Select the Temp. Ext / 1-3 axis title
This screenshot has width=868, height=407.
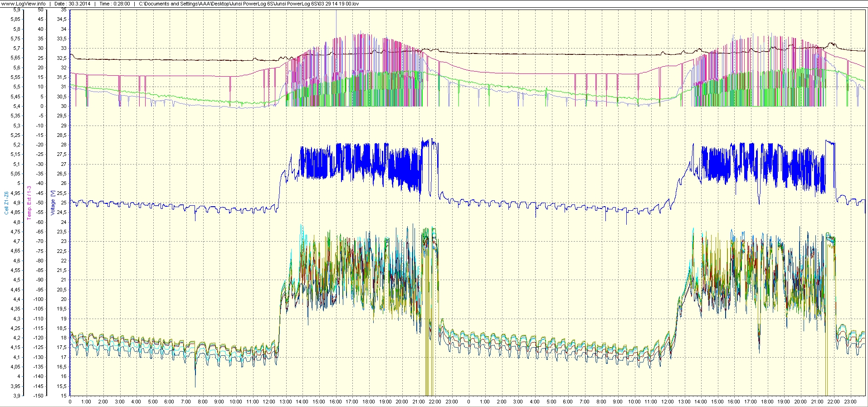click(29, 203)
